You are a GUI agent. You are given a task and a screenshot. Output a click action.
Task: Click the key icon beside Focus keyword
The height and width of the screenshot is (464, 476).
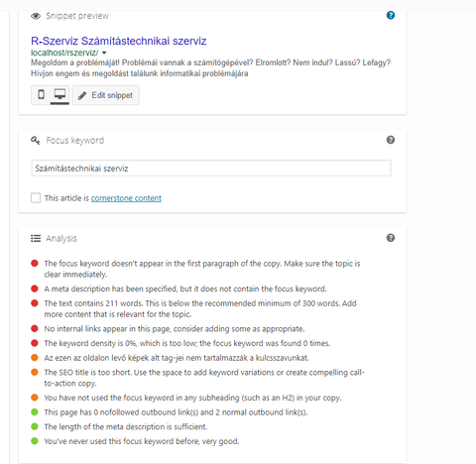[36, 141]
